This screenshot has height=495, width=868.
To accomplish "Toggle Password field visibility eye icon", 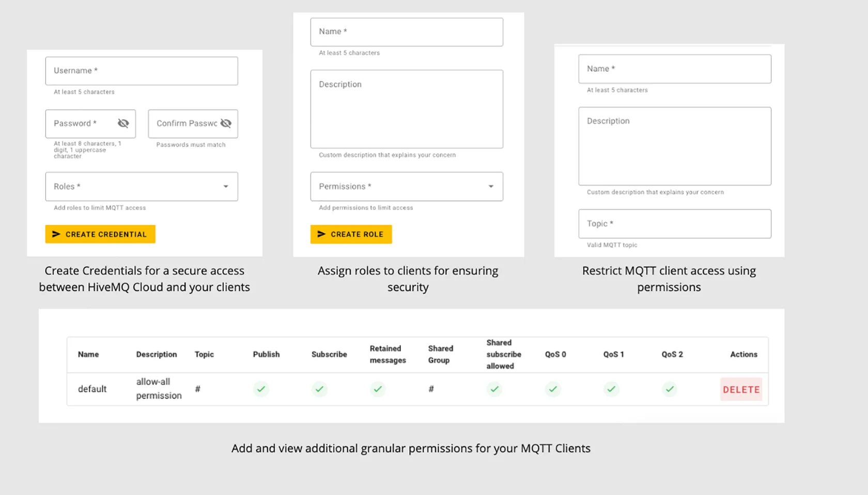I will point(123,123).
